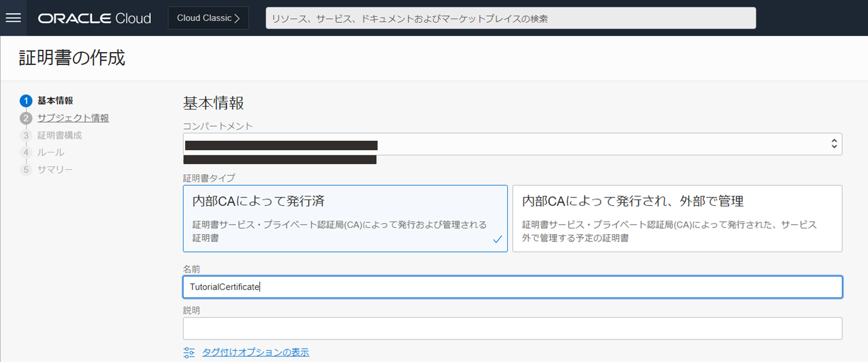Click the step 4 ルール numbered circle
This screenshot has width=868, height=362.
click(26, 152)
